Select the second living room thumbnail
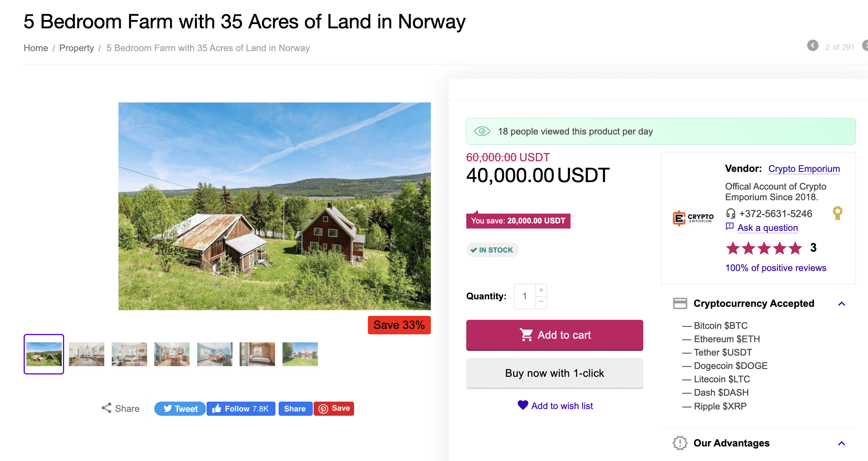 click(x=129, y=354)
